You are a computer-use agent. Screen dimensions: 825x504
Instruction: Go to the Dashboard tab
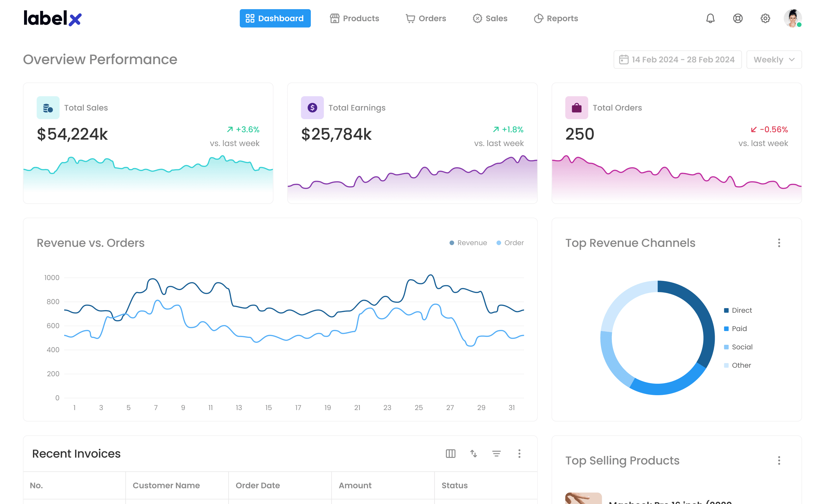pos(275,18)
